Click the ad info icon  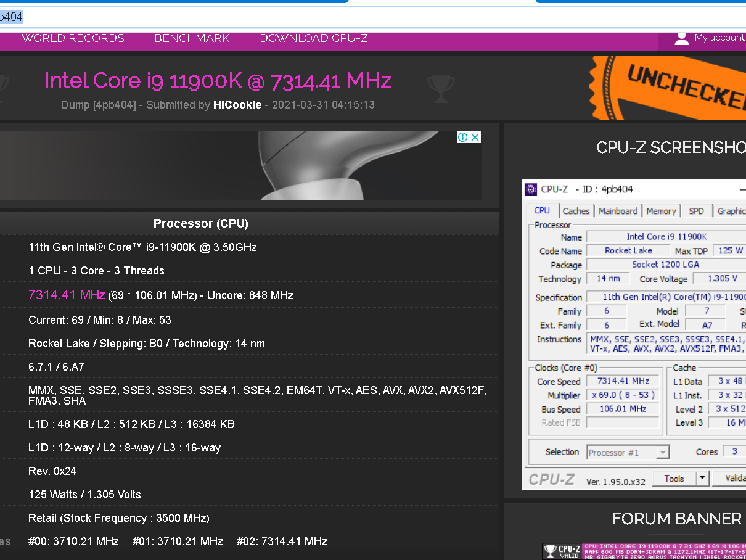click(x=462, y=138)
